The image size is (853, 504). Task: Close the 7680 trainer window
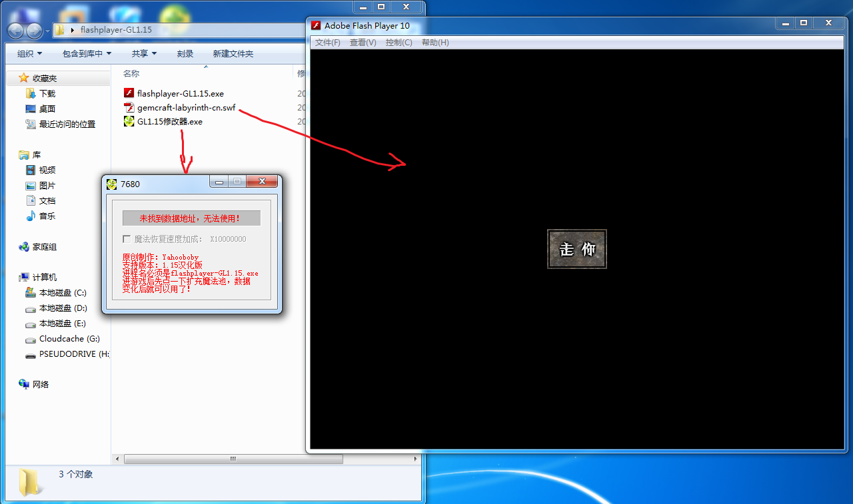tap(262, 181)
